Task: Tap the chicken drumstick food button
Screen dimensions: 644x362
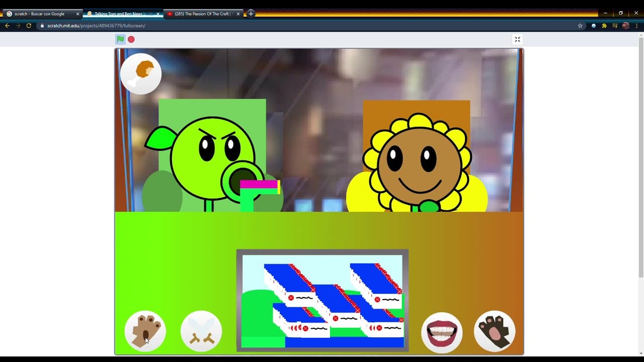Action: pos(141,74)
